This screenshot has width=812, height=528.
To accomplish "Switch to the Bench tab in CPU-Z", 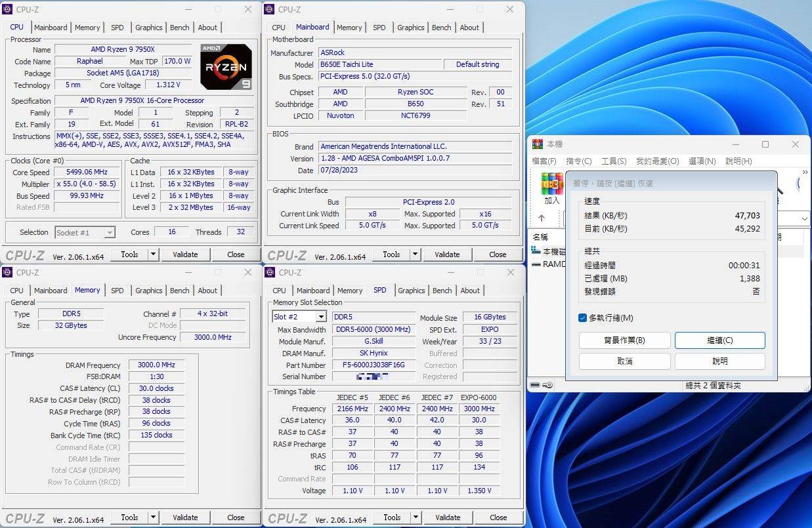I will click(179, 27).
